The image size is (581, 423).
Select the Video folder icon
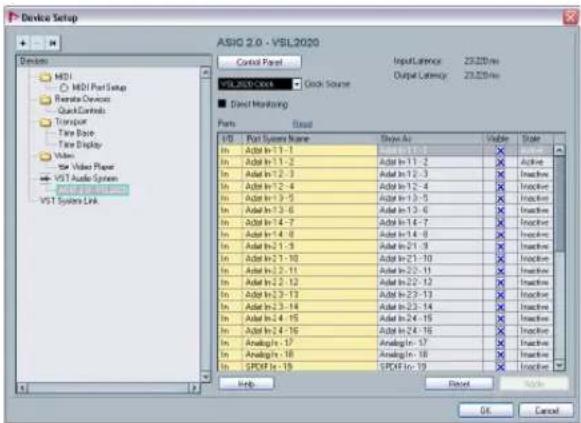click(x=45, y=156)
